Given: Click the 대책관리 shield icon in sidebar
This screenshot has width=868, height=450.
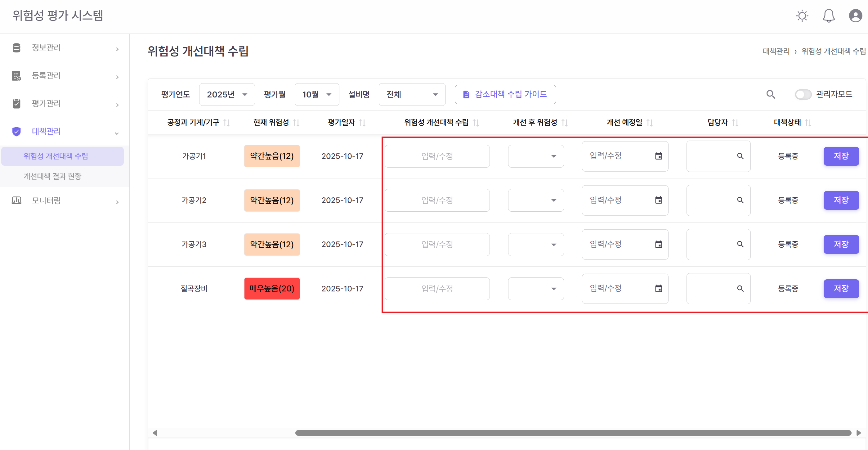Looking at the screenshot, I should pos(16,132).
